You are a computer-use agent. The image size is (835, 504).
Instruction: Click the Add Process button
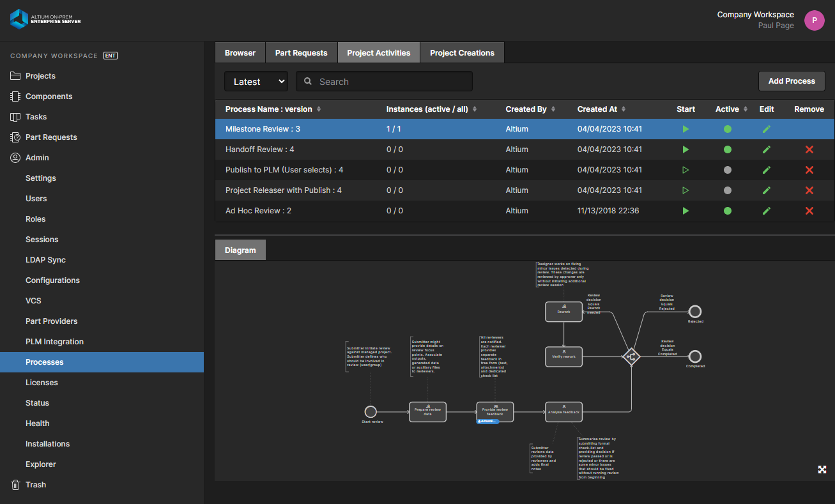(792, 81)
